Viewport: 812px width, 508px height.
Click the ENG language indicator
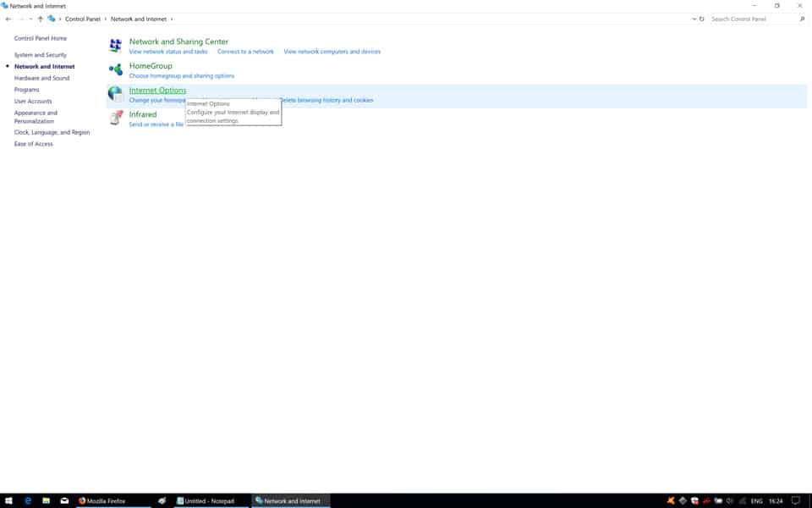(756, 501)
